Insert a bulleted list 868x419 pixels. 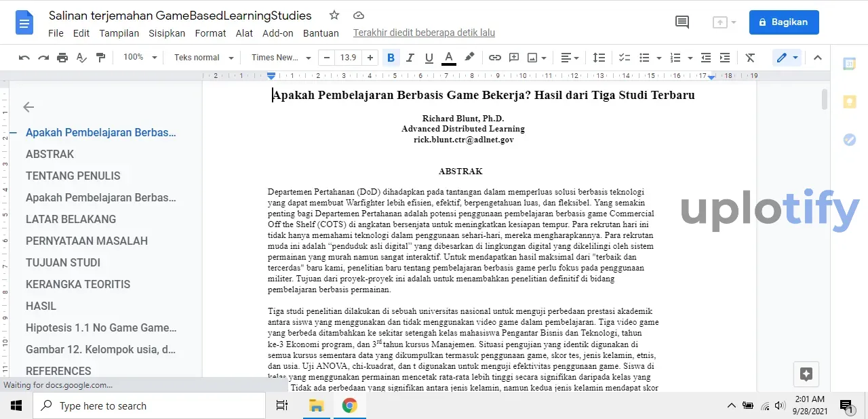[644, 58]
